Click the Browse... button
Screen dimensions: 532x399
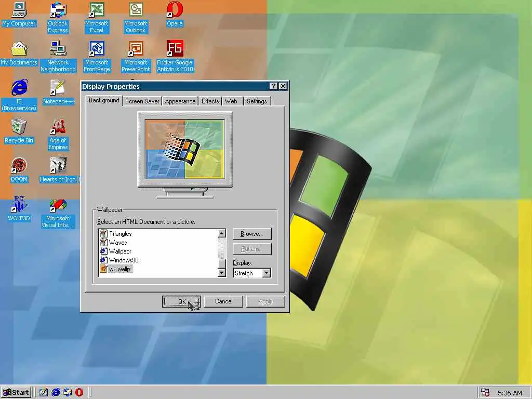click(x=252, y=234)
